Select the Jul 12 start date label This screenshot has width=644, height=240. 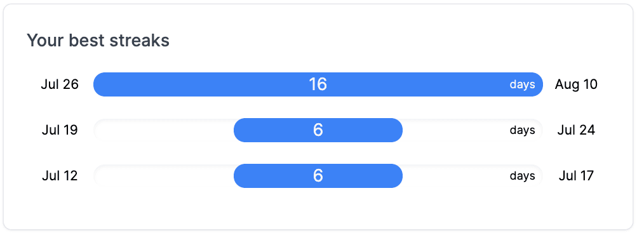[60, 176]
